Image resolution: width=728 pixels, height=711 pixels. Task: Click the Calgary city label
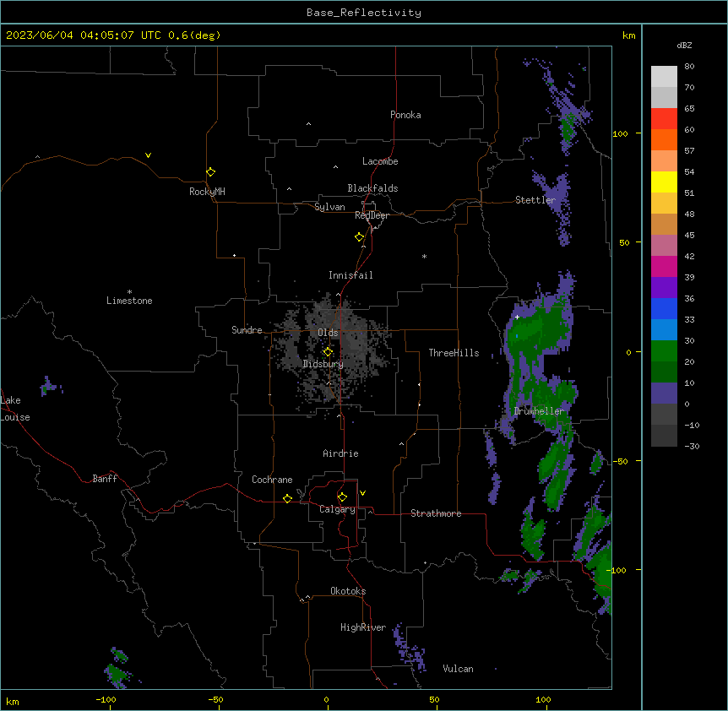(337, 509)
